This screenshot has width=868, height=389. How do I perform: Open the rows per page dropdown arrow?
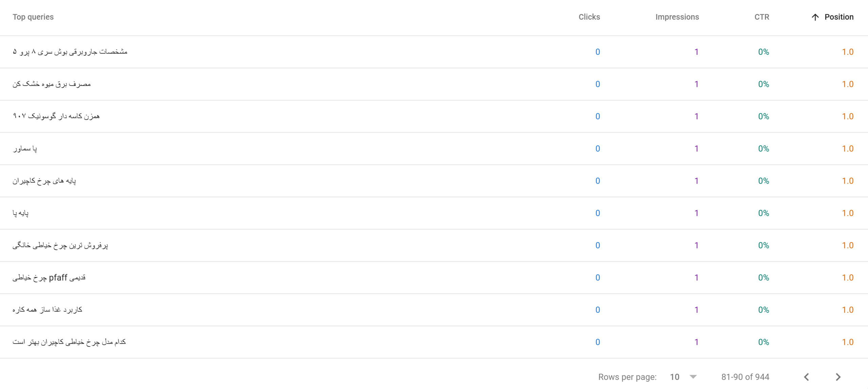point(693,377)
